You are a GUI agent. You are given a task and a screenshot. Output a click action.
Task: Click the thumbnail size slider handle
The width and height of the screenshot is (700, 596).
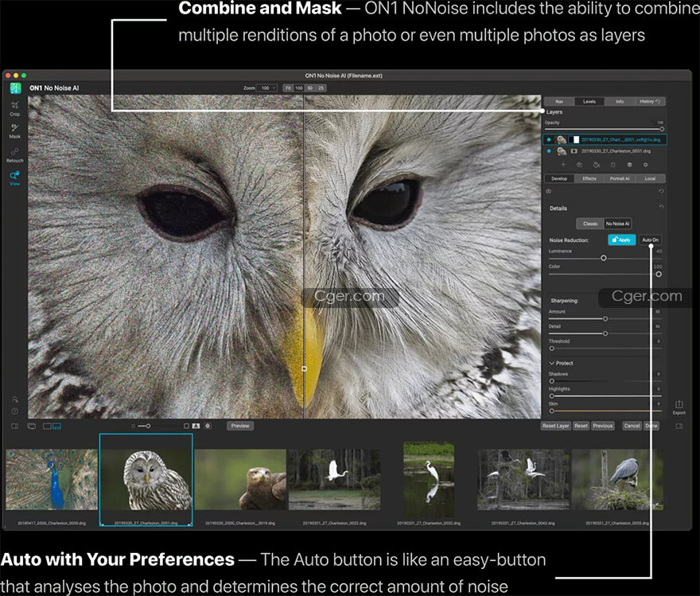(x=148, y=426)
